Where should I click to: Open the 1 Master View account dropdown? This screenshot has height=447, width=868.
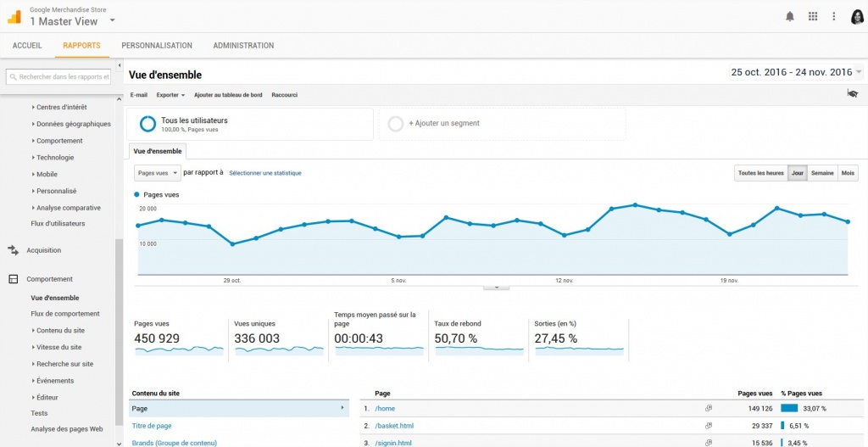click(x=113, y=20)
